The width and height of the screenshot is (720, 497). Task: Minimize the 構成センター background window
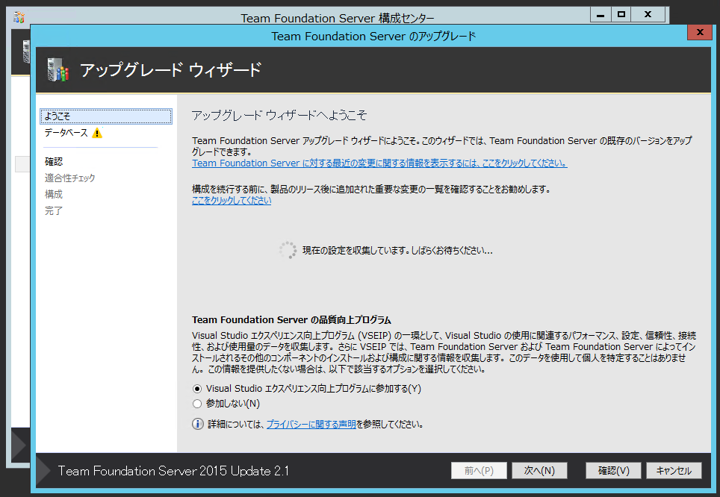[x=600, y=15]
